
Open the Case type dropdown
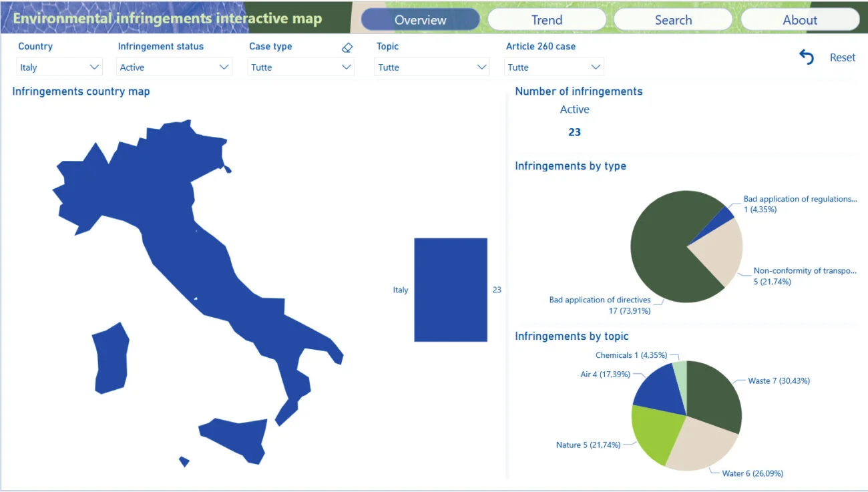click(300, 67)
